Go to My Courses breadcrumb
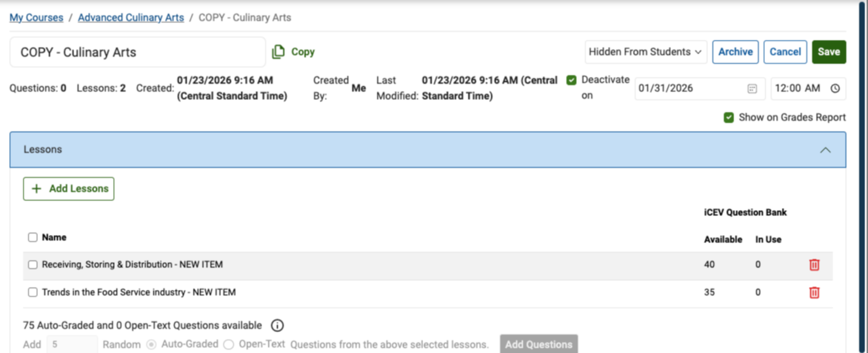 36,18
